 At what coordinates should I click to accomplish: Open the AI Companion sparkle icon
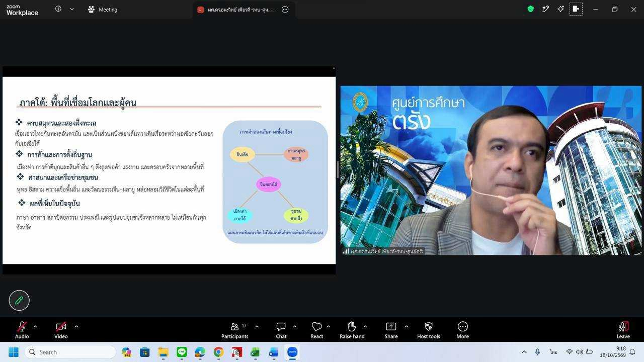[x=560, y=9]
